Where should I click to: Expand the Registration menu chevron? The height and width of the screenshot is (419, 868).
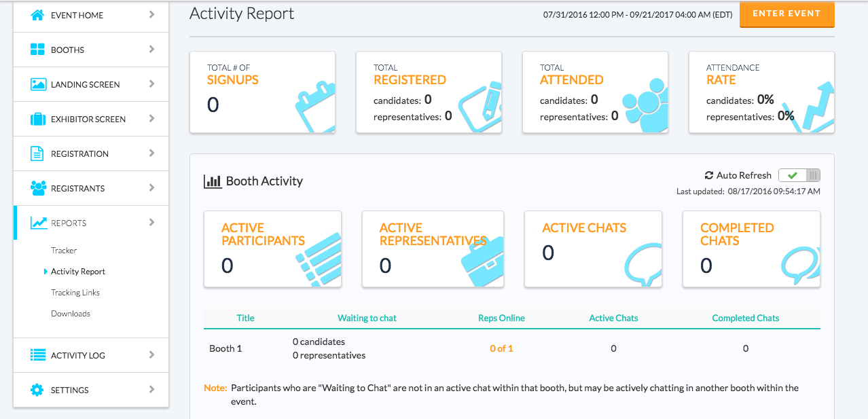point(151,153)
